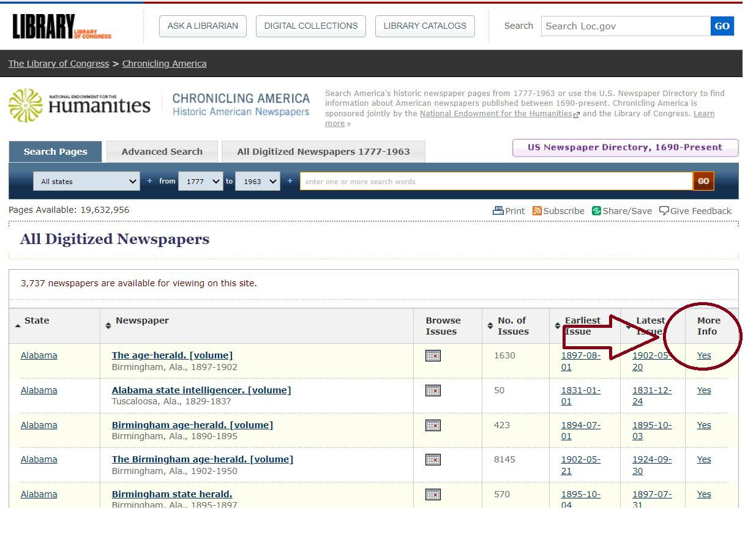The width and height of the screenshot is (756, 537).
Task: Click the Give Feedback speech bubble icon
Action: pyautogui.click(x=664, y=210)
